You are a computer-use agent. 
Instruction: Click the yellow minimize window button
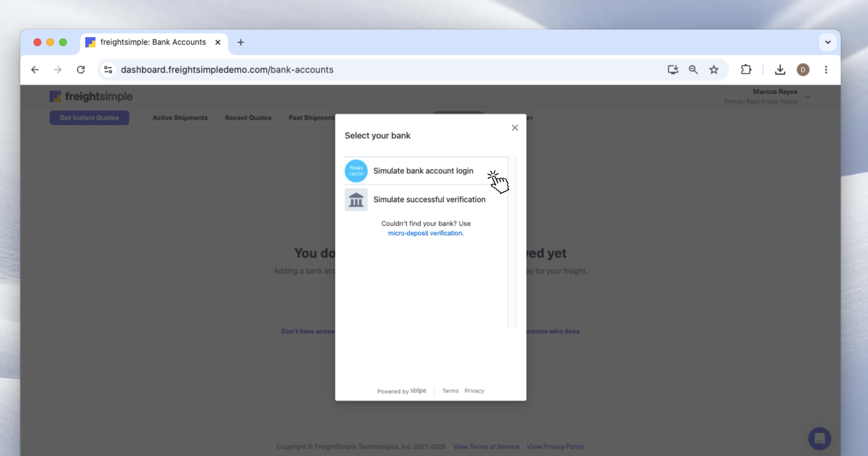(50, 43)
